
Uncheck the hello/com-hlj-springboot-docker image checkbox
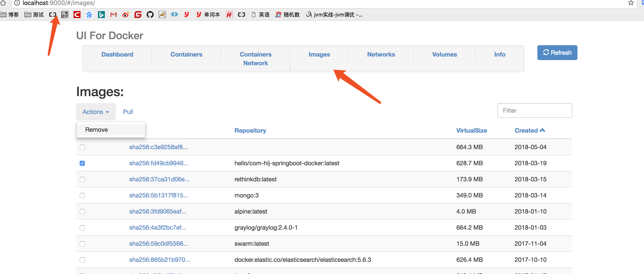82,163
